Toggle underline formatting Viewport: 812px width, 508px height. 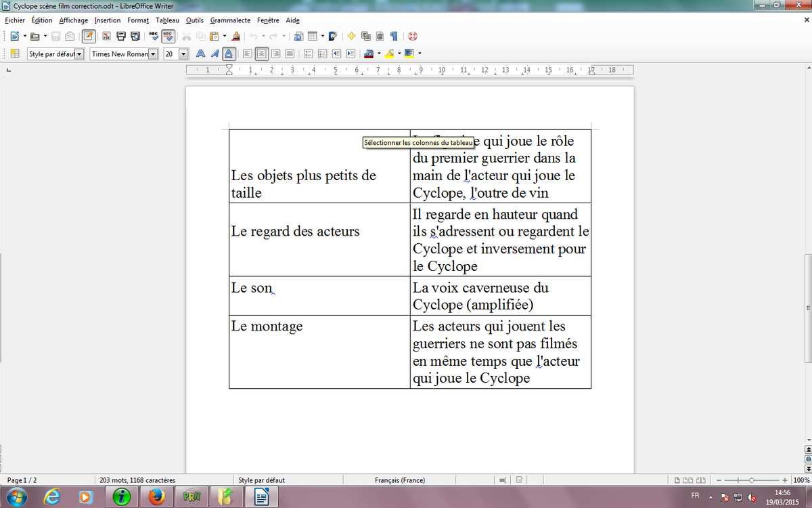229,54
